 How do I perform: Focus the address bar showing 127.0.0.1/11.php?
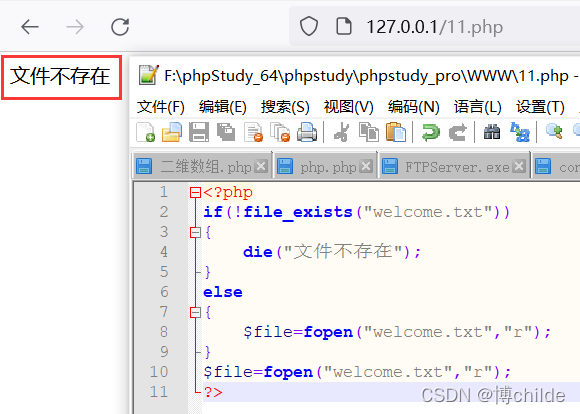pyautogui.click(x=435, y=27)
